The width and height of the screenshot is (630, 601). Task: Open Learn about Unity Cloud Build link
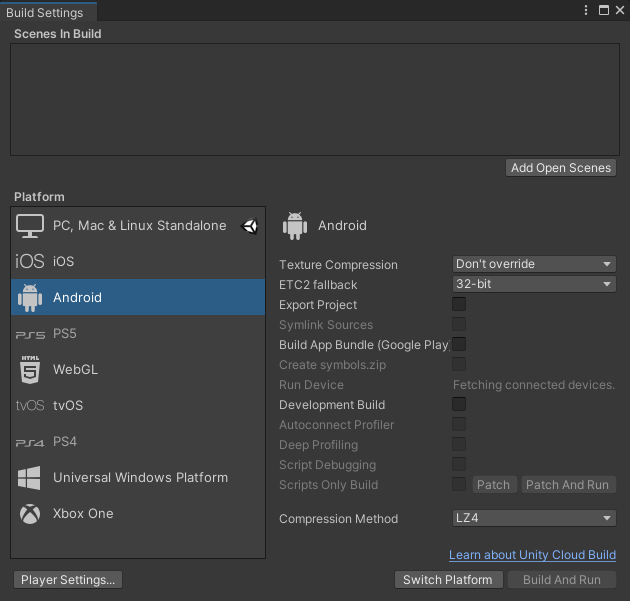(532, 555)
